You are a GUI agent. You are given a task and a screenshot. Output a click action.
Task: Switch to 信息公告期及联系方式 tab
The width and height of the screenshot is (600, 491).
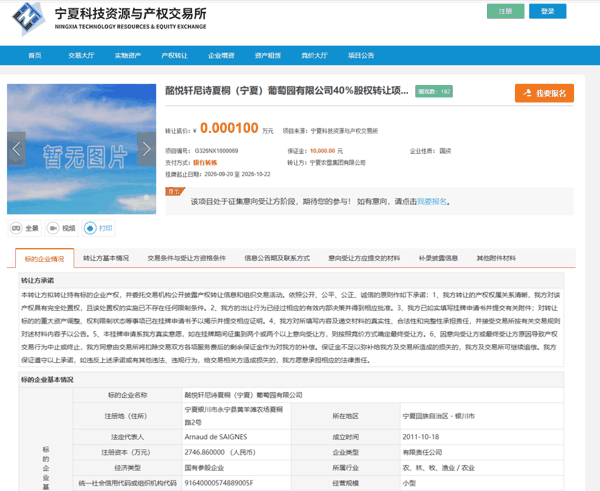pyautogui.click(x=277, y=258)
